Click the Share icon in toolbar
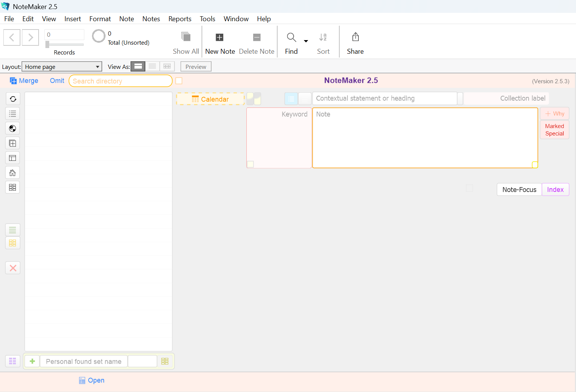Screen dimensions: 576x392 point(355,37)
